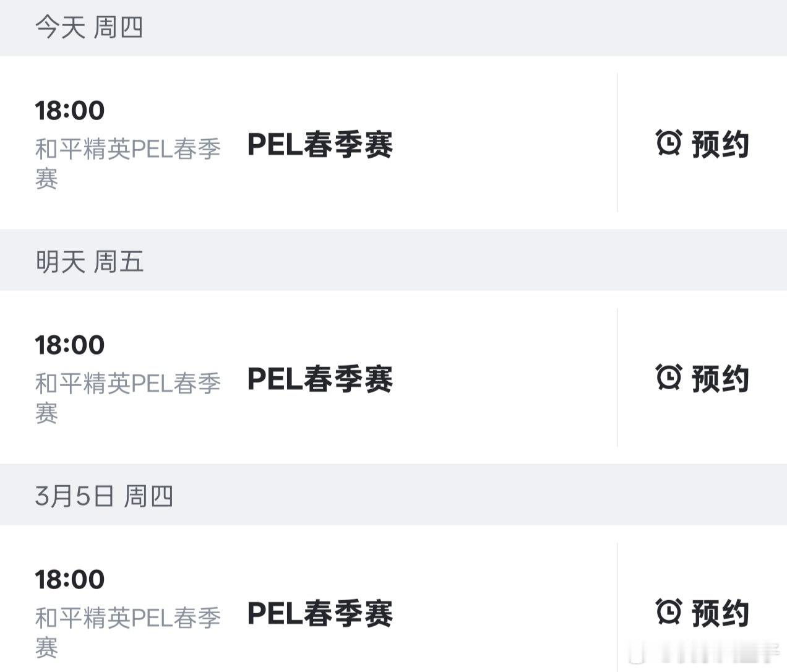The width and height of the screenshot is (787, 672).
Task: Click the 18:00 time under 今天 周四
Action: click(70, 111)
